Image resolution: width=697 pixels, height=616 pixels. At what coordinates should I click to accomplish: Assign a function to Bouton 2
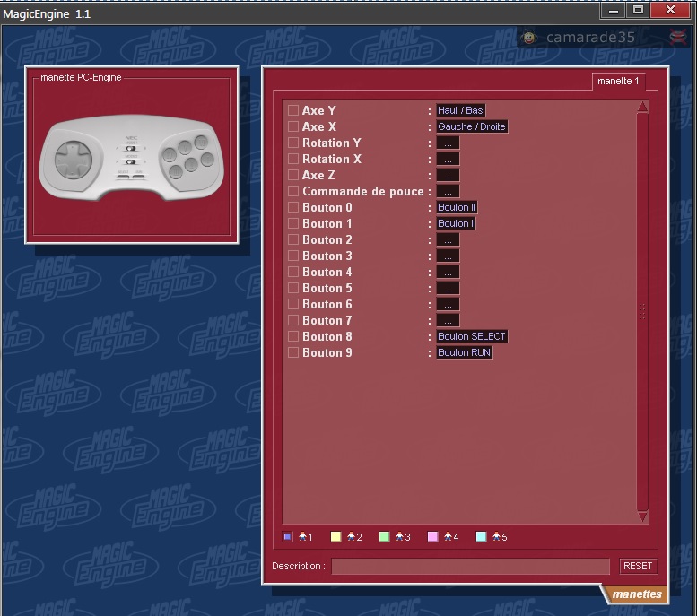(448, 239)
